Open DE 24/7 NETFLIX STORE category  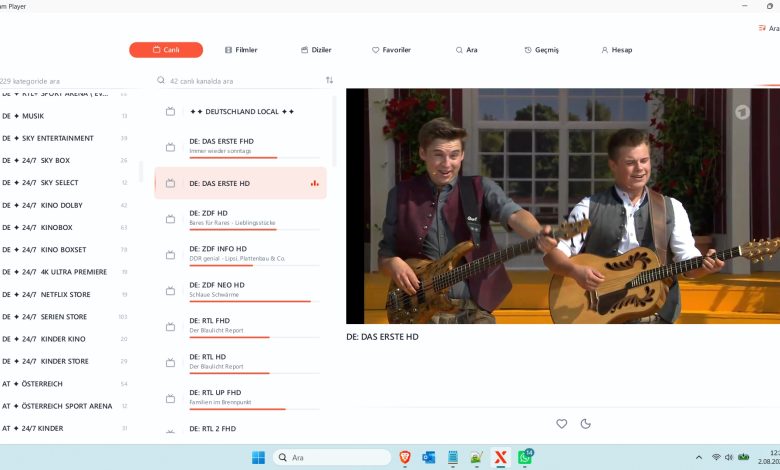[65, 294]
